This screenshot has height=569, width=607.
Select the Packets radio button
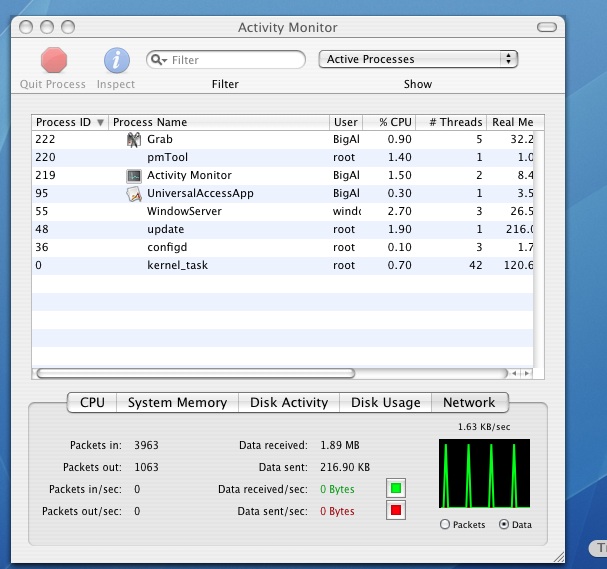pyautogui.click(x=445, y=524)
